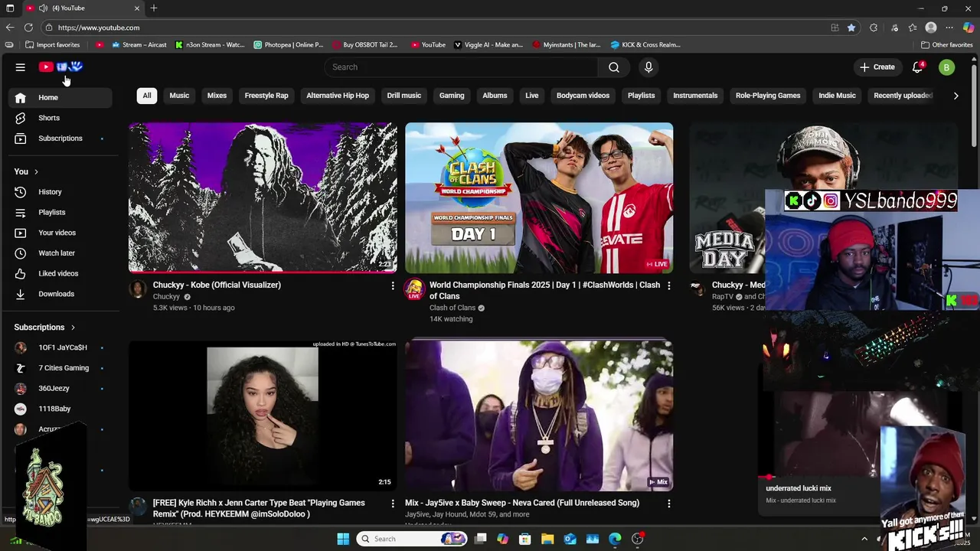The height and width of the screenshot is (551, 980).
Task: Select the Mixes filter chip
Action: tap(217, 96)
